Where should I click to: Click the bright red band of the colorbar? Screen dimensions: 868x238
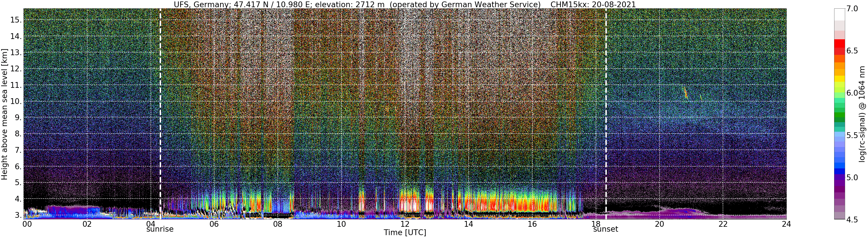[839, 43]
